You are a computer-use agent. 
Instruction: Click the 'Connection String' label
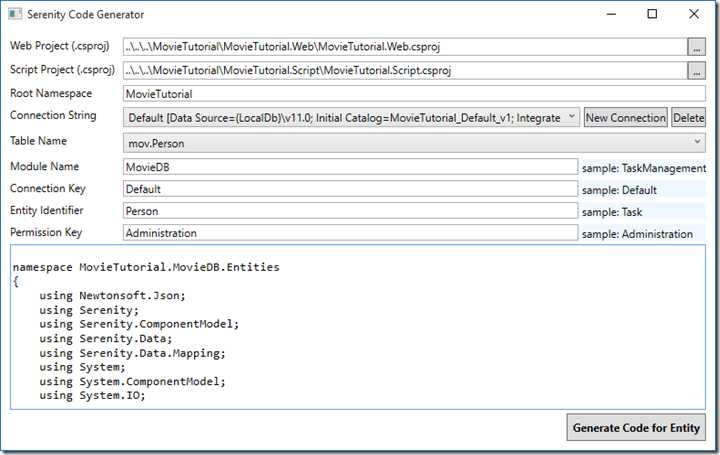point(53,115)
